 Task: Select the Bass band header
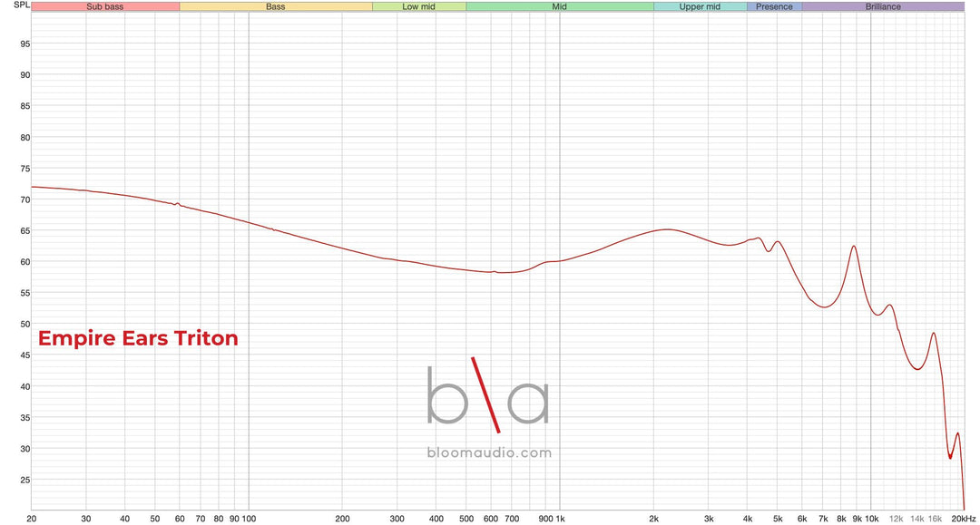coord(276,6)
